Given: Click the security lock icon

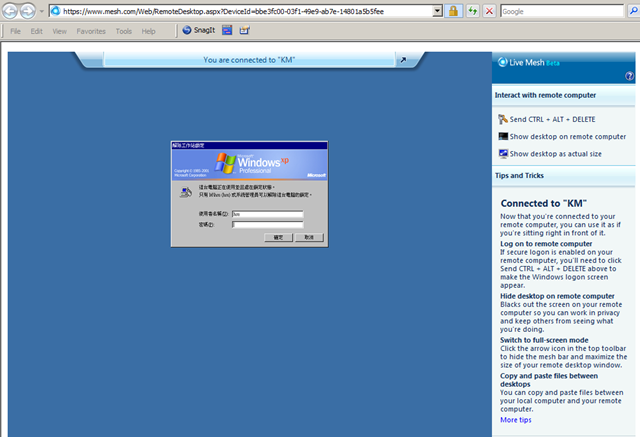Looking at the screenshot, I should coord(453,11).
